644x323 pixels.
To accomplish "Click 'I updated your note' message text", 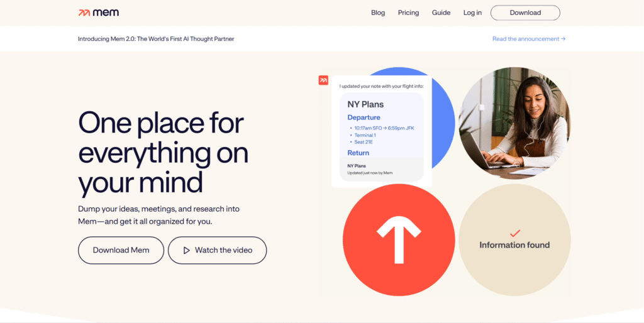I will click(381, 86).
